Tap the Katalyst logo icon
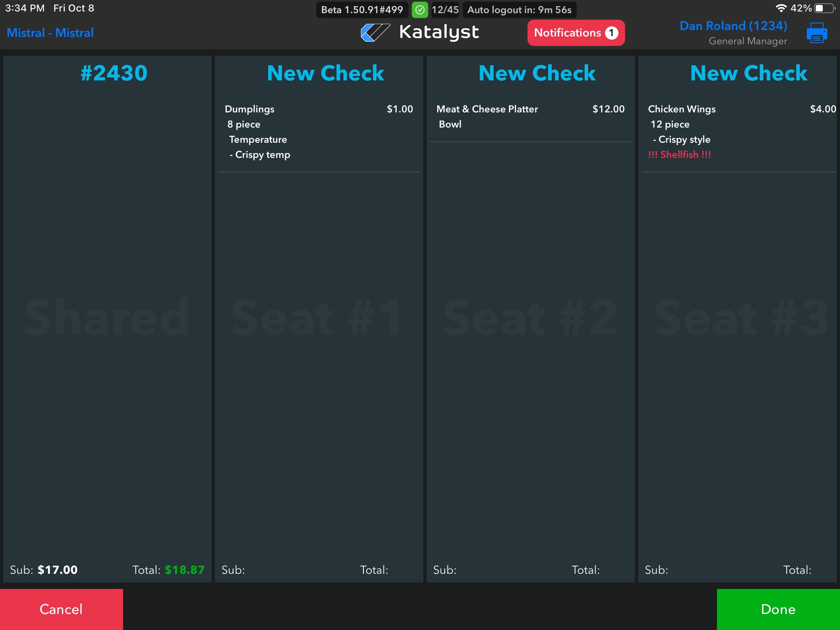This screenshot has width=840, height=630. (375, 32)
